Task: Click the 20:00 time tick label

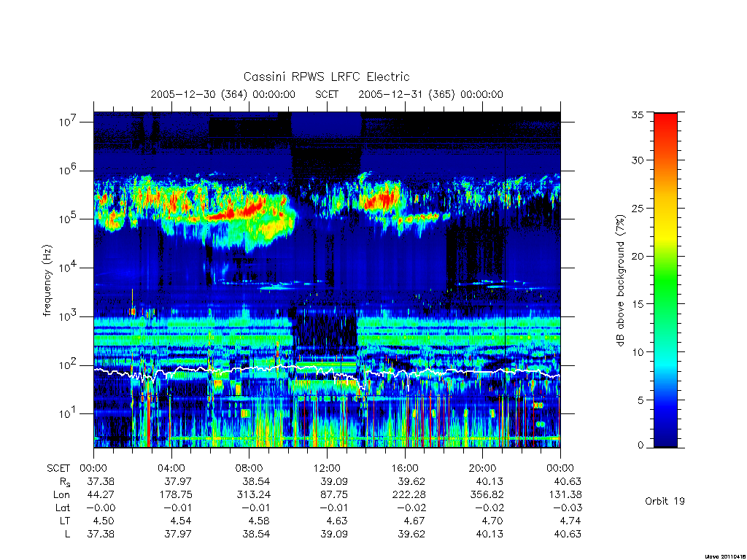Action: click(483, 469)
